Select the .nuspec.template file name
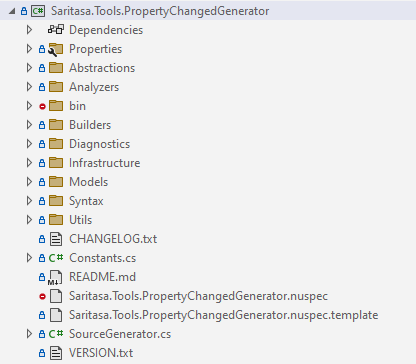The image size is (416, 364). click(x=224, y=315)
